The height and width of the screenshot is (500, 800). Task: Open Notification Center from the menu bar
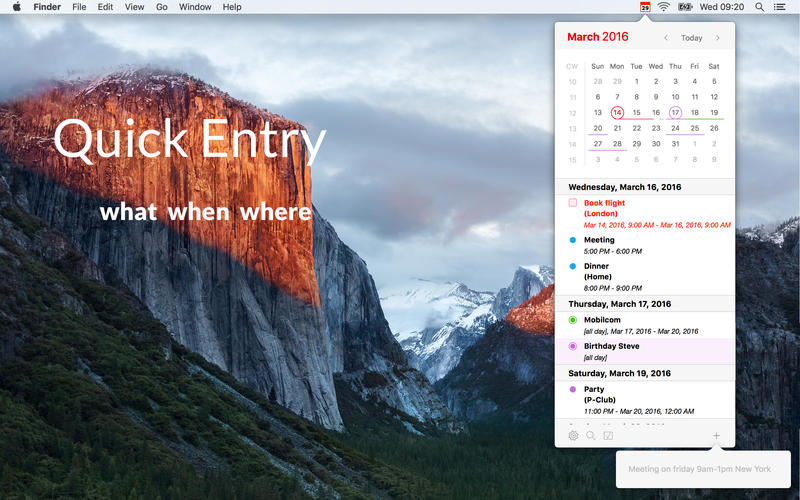point(780,7)
